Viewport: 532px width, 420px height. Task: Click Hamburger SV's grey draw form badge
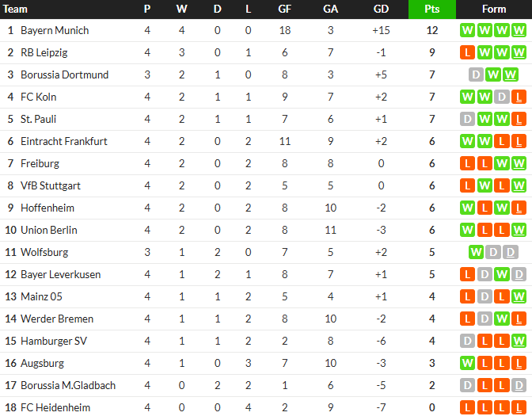[x=467, y=341]
